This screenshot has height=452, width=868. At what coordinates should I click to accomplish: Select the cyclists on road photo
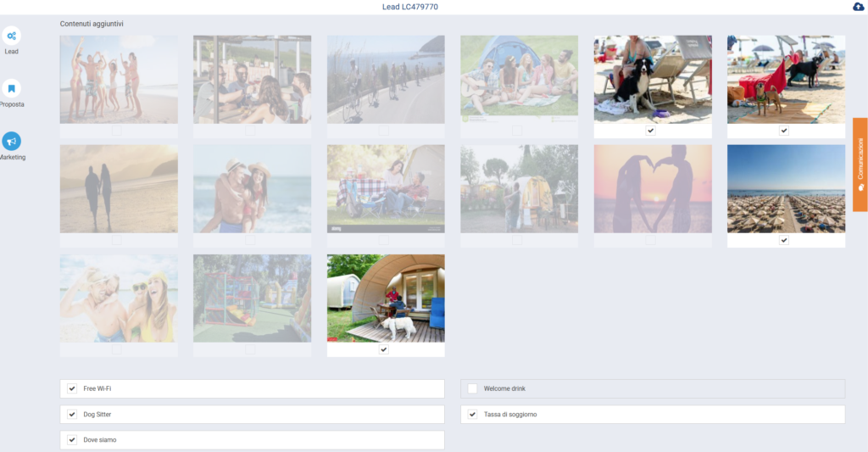point(386,79)
